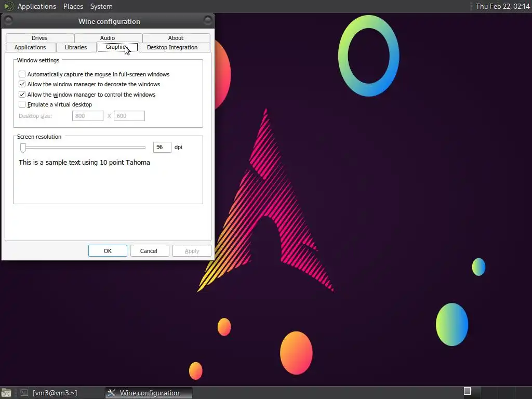Uncheck allow window manager to decorate windows
Viewport: 532px width, 399px height.
click(x=22, y=84)
